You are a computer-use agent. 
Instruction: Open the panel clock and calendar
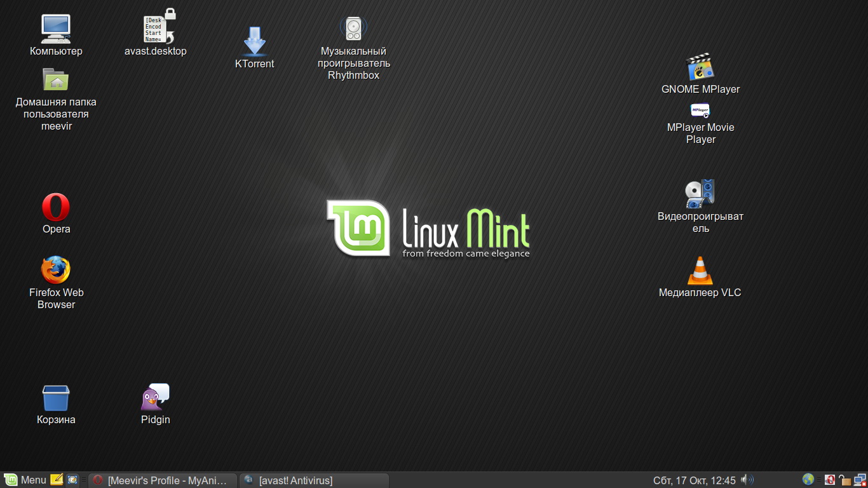click(x=694, y=480)
